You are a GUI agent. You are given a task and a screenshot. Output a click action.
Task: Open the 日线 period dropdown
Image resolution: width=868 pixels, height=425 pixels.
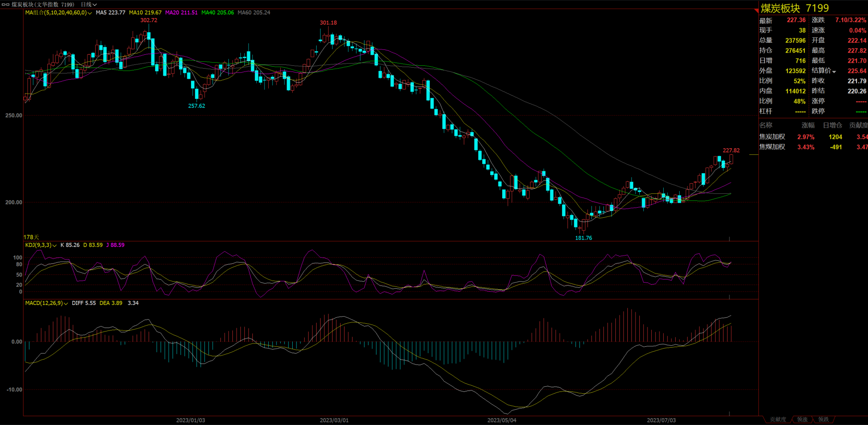click(89, 5)
